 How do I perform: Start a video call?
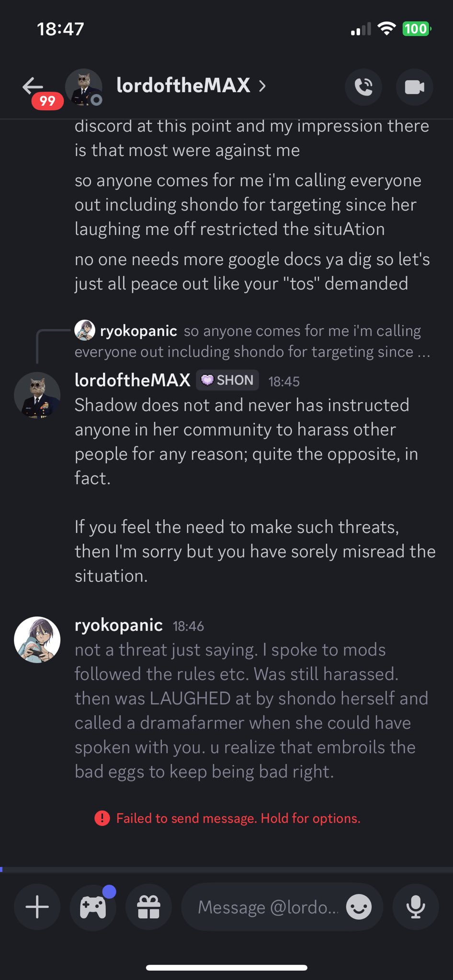[x=414, y=87]
